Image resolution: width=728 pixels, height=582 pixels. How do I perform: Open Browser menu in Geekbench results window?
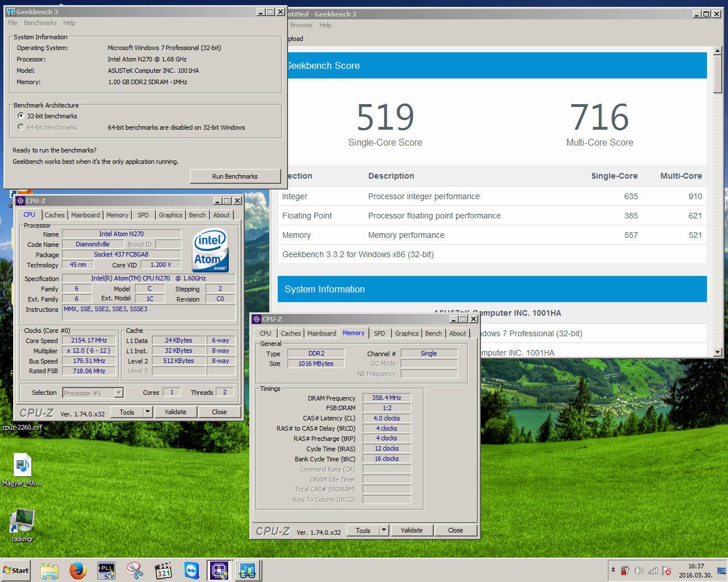[301, 25]
